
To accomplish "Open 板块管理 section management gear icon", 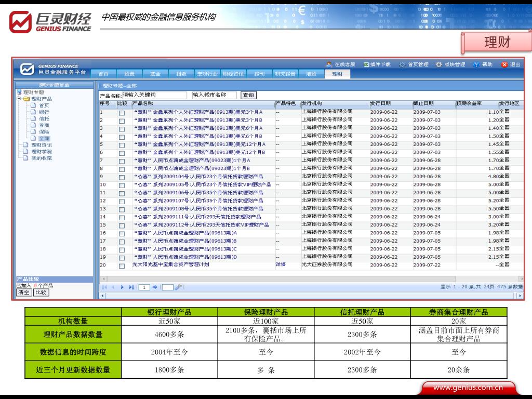I will pos(438,64).
